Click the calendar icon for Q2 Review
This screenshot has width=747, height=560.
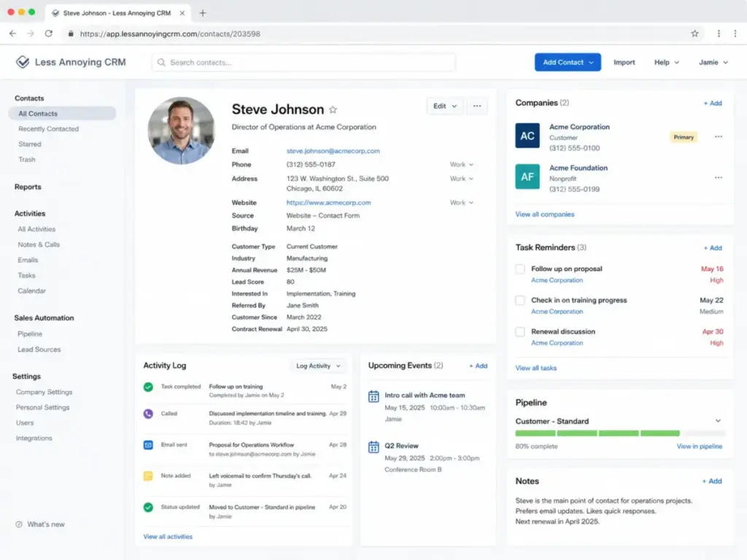[373, 447]
